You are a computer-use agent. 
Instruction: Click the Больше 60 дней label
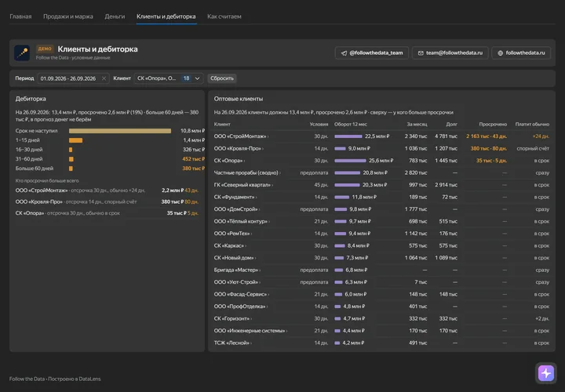pyautogui.click(x=35, y=169)
